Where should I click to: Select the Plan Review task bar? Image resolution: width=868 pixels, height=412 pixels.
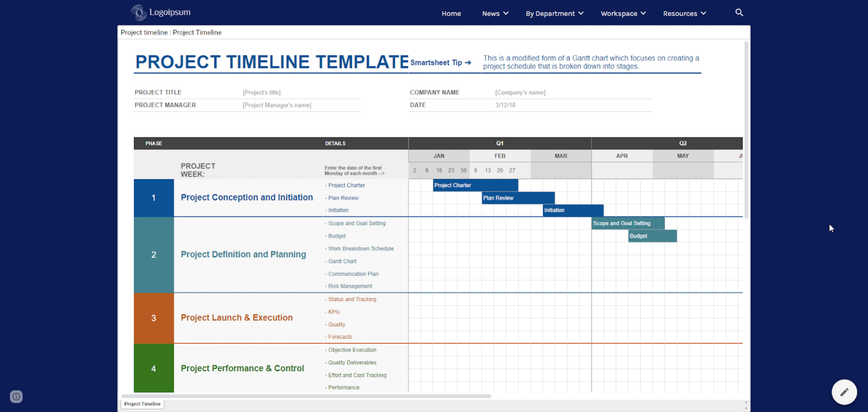(517, 198)
